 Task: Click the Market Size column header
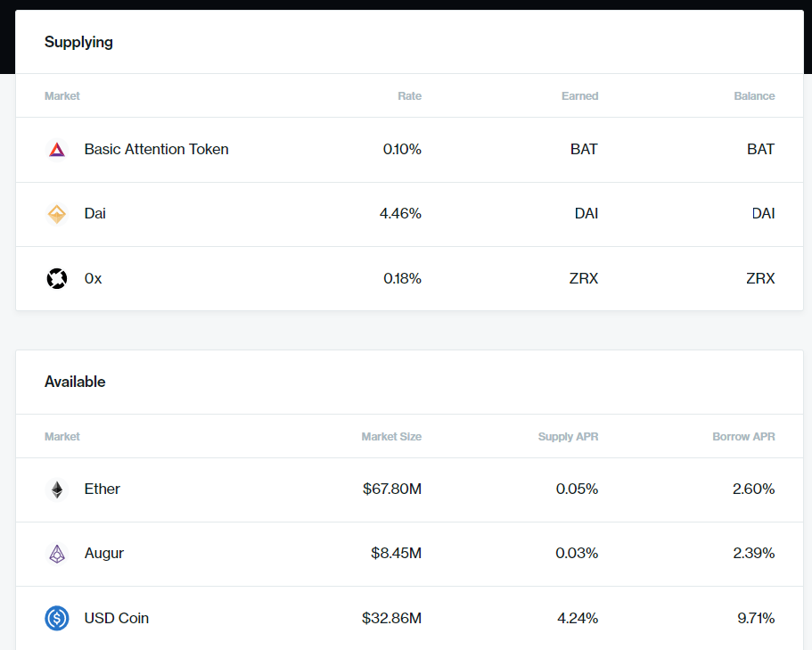[391, 437]
